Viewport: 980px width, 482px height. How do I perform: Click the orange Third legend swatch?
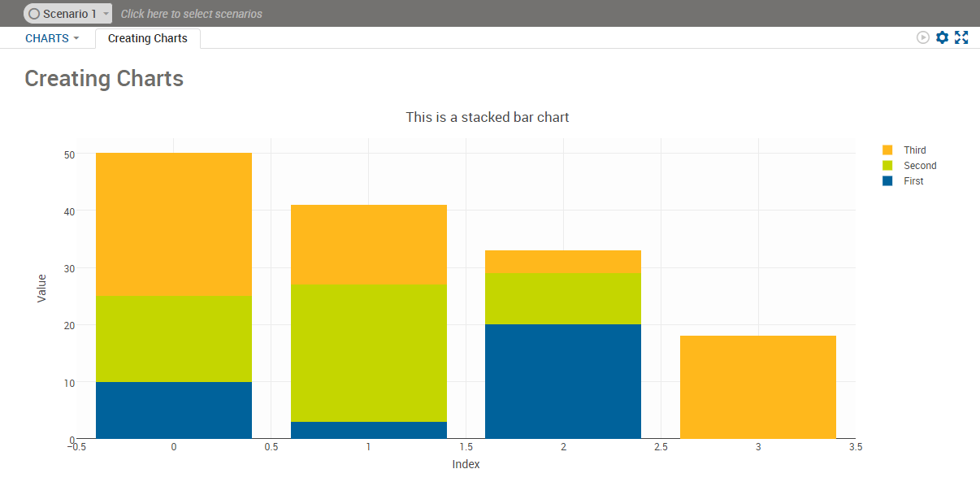887,150
